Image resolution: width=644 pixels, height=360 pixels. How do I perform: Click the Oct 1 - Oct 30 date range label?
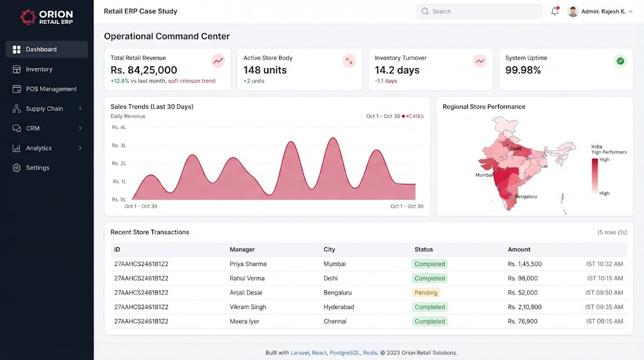pos(383,116)
